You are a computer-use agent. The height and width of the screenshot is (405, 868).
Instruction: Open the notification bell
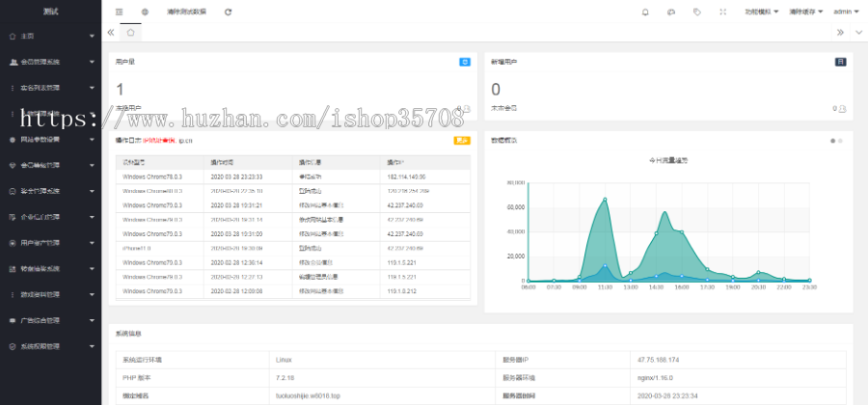coord(645,12)
